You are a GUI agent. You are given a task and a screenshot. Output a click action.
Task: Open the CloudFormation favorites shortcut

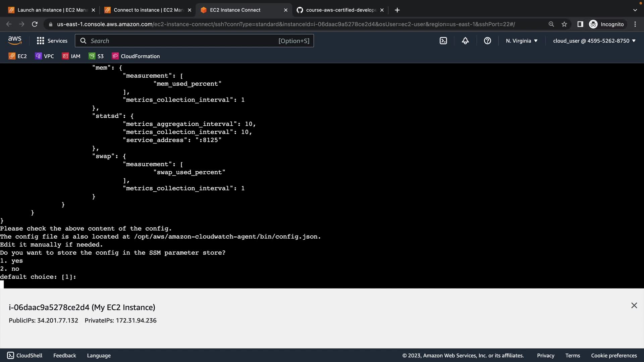pos(136,56)
